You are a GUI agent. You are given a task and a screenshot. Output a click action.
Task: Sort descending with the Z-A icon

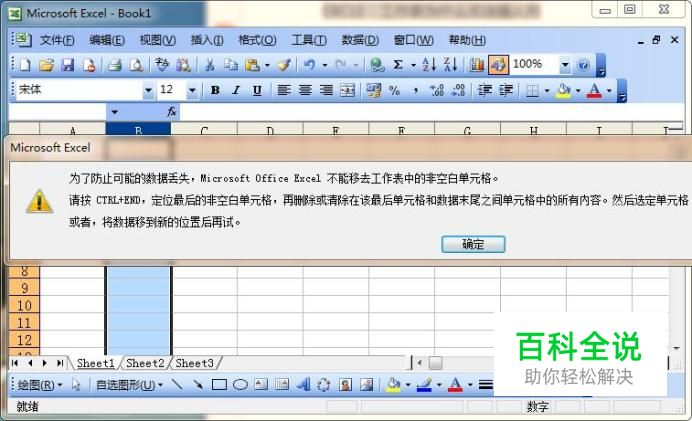click(450, 65)
